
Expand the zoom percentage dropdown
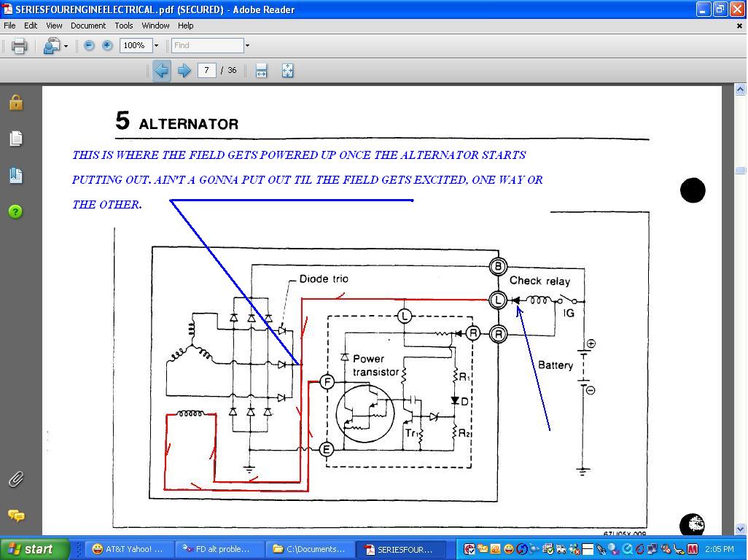pyautogui.click(x=156, y=45)
